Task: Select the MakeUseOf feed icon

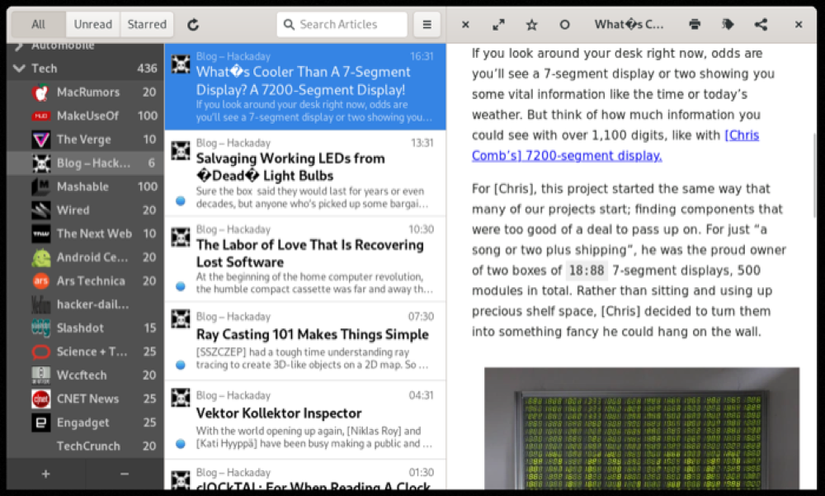Action: pyautogui.click(x=41, y=116)
